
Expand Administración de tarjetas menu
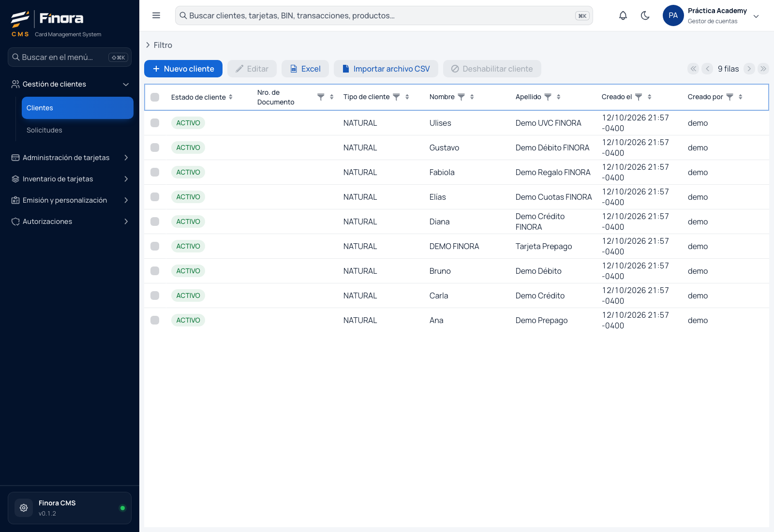[x=70, y=158]
